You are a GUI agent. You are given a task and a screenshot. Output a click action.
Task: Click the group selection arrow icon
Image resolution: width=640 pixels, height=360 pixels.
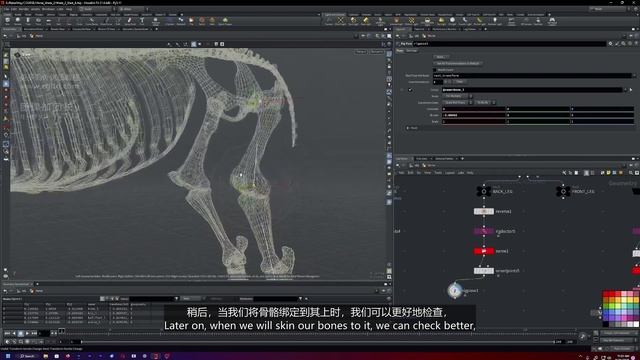(x=631, y=90)
